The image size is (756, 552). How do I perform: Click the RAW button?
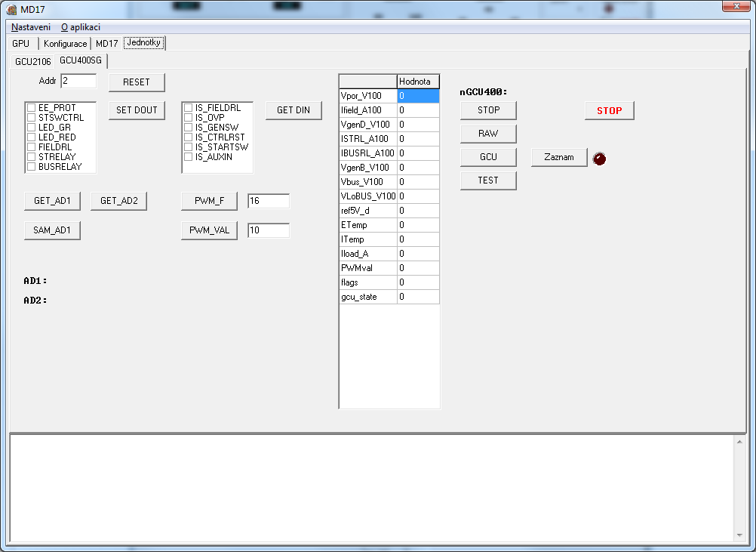tap(488, 133)
